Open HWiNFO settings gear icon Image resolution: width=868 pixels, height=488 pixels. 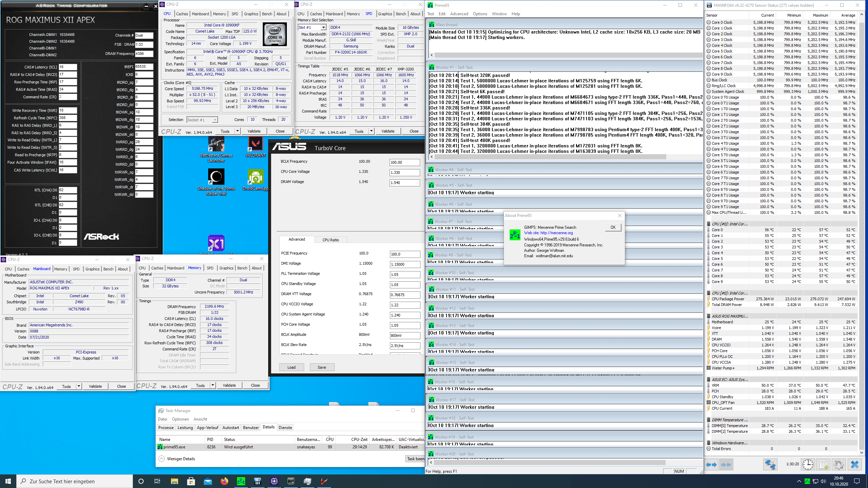(x=839, y=465)
